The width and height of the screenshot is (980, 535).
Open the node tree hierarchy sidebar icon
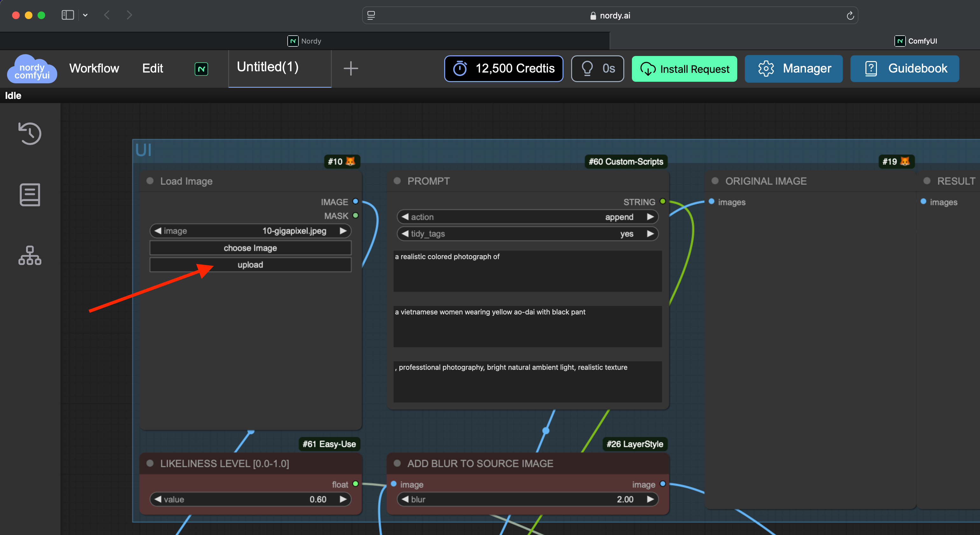[x=30, y=255]
